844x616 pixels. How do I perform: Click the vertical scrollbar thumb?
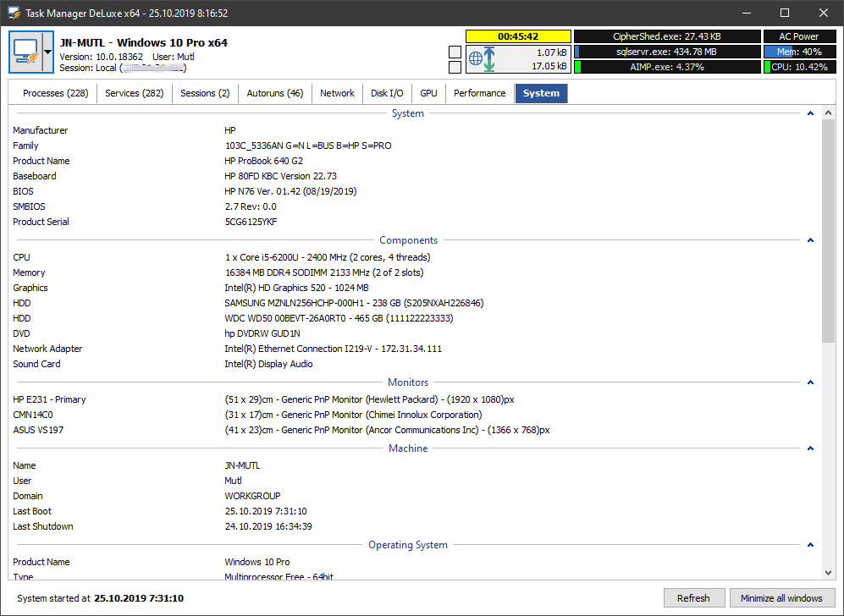coord(829,231)
